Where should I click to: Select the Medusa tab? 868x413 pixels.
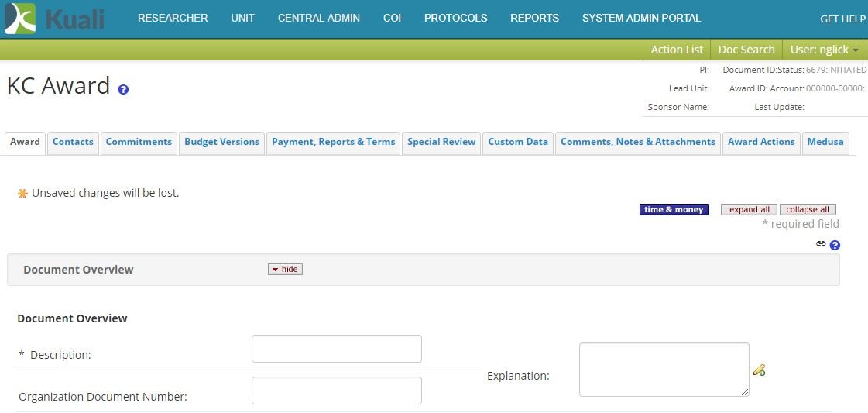(825, 142)
